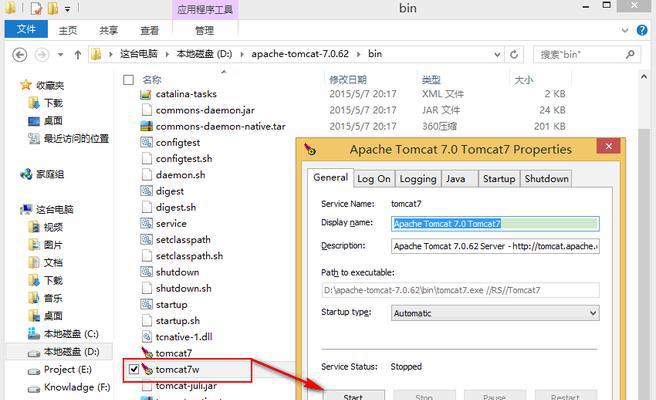
Task: Click apache-tomcat-7.0.62 in the address bar
Action: pyautogui.click(x=300, y=54)
